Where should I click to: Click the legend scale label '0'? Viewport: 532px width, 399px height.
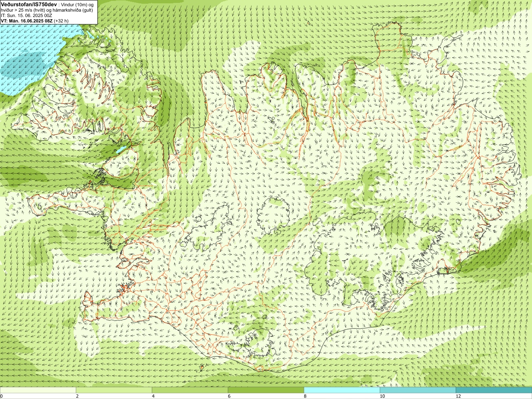[2, 397]
